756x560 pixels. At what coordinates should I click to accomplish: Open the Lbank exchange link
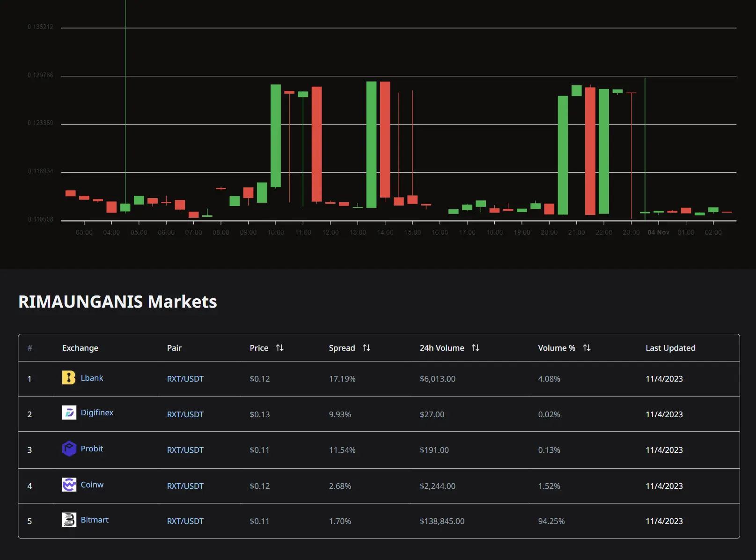92,378
